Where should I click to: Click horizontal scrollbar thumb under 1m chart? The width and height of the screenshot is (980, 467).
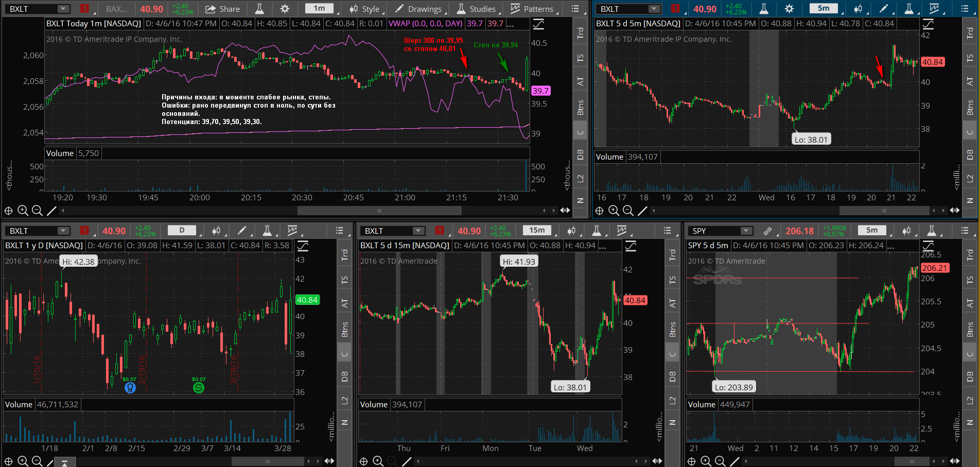pyautogui.click(x=379, y=211)
